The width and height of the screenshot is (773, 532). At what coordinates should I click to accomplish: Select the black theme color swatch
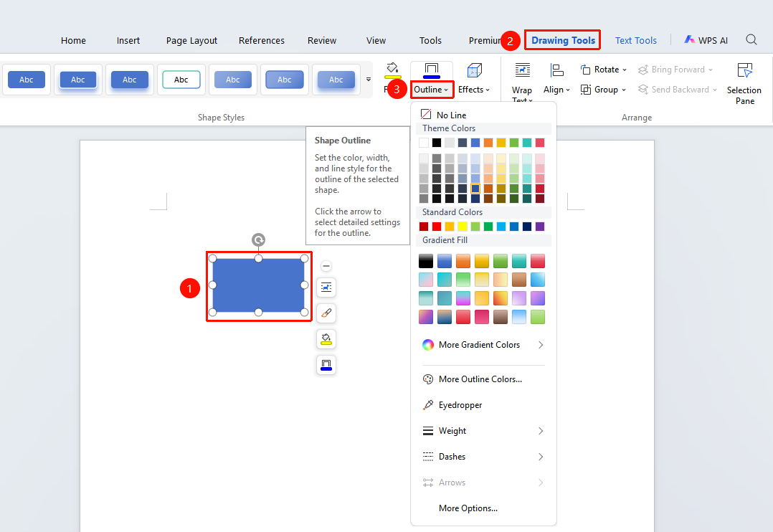[436, 143]
